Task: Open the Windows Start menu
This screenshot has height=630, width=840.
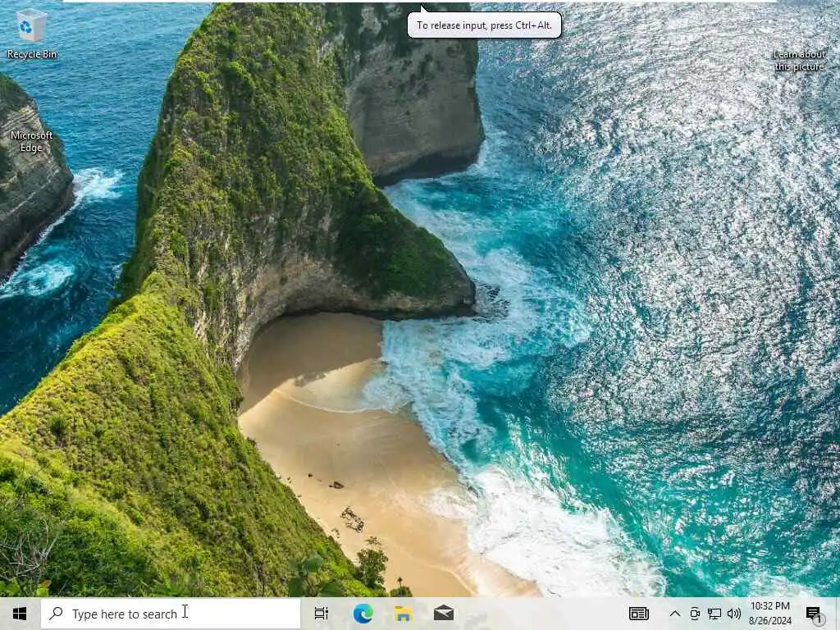Action: (x=20, y=614)
